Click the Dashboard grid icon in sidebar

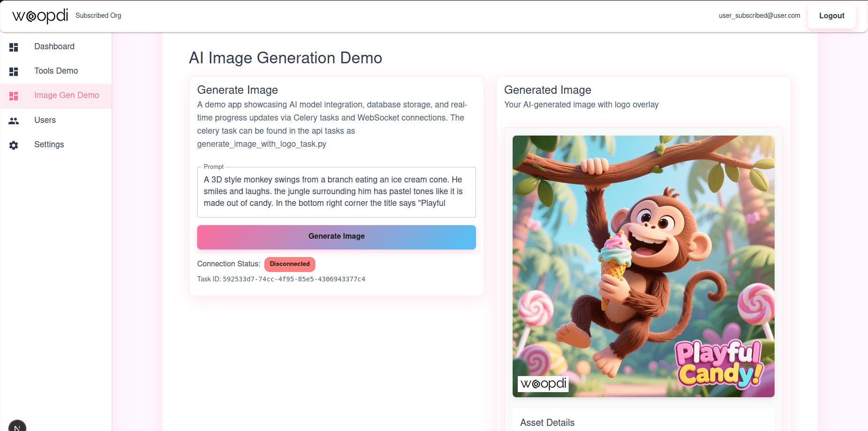14,47
